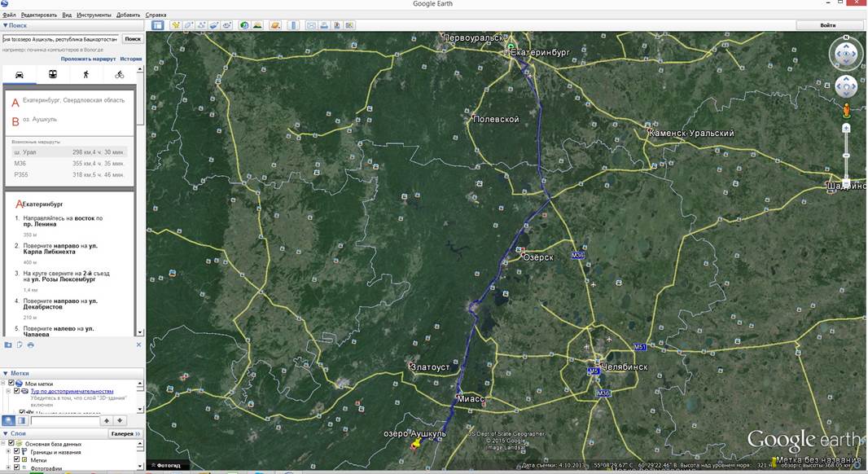Show historical imagery via the clock icon
868x474 pixels.
click(244, 25)
